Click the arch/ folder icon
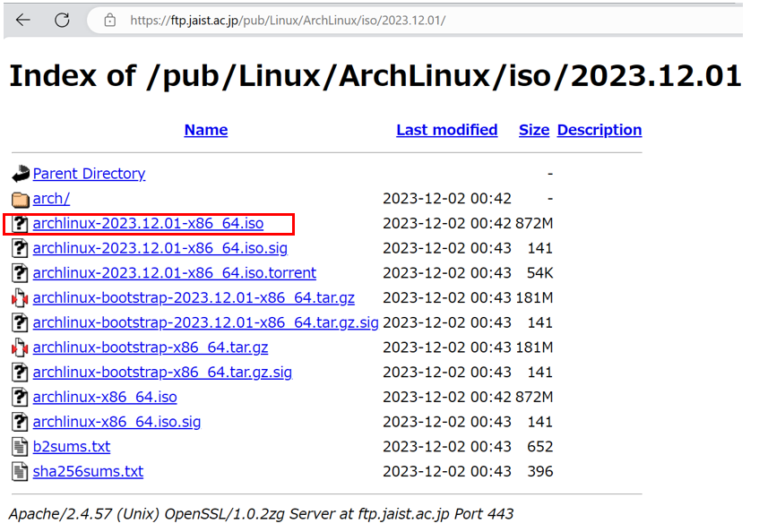Image resolution: width=759 pixels, height=532 pixels. click(x=21, y=199)
